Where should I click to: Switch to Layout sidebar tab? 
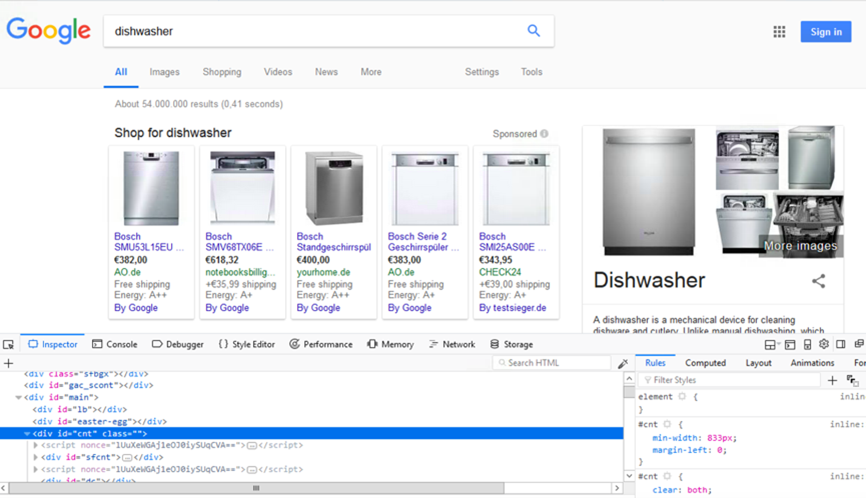[x=758, y=363]
